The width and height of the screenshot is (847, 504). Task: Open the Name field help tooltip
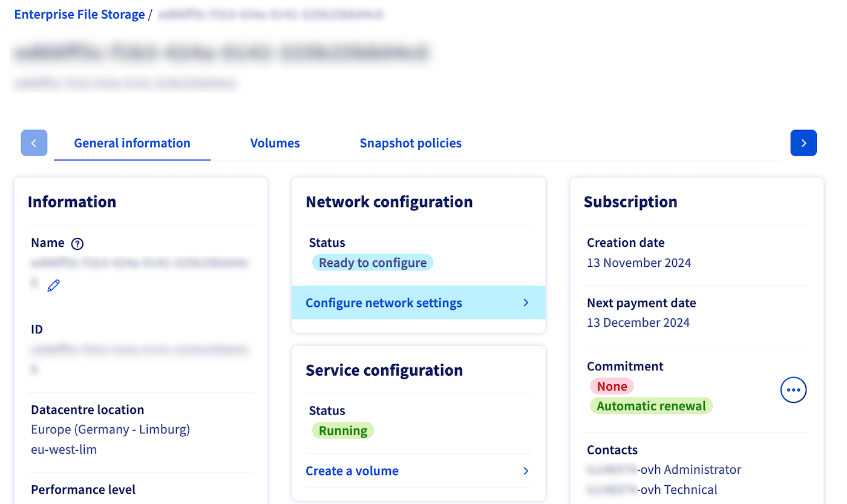point(77,243)
